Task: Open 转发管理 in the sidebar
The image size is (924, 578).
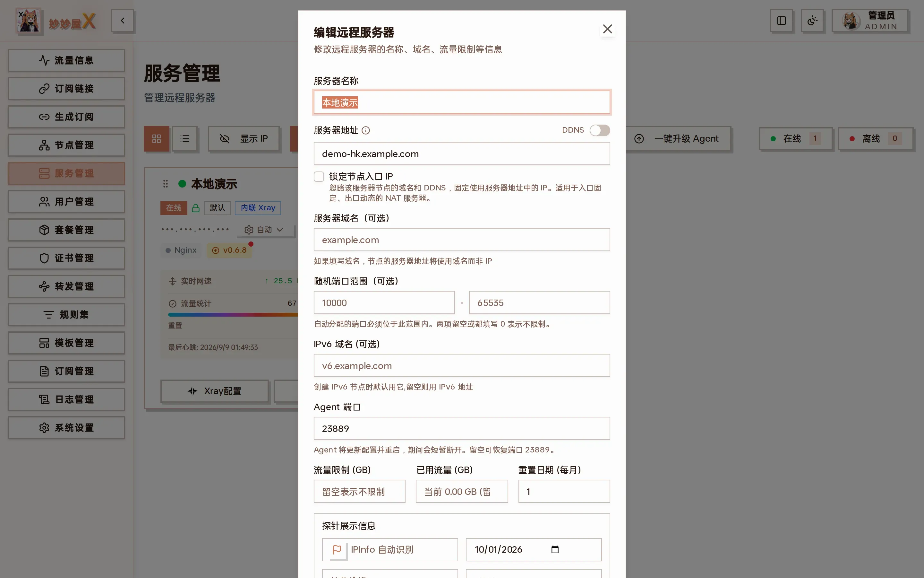Action: tap(66, 287)
